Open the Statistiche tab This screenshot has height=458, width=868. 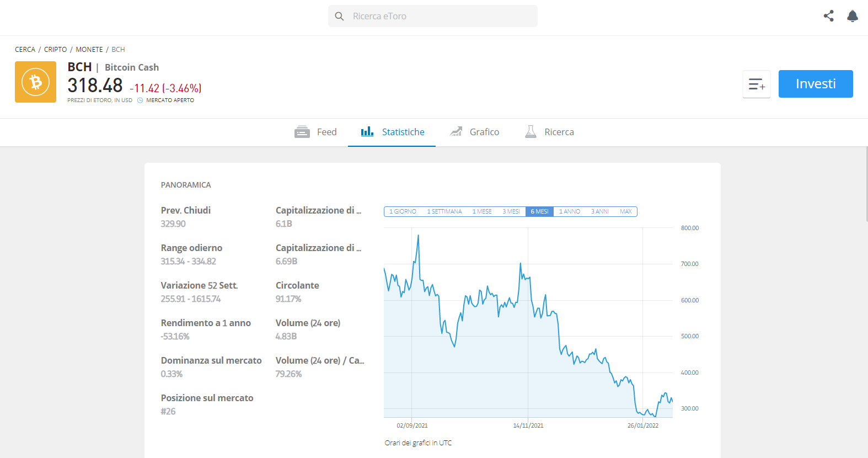click(x=392, y=132)
